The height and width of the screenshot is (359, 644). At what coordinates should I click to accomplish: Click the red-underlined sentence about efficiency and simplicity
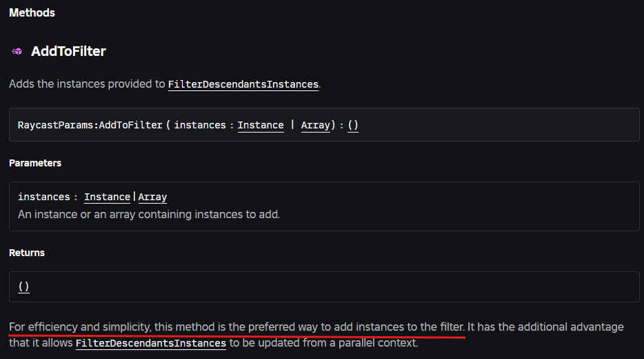237,327
